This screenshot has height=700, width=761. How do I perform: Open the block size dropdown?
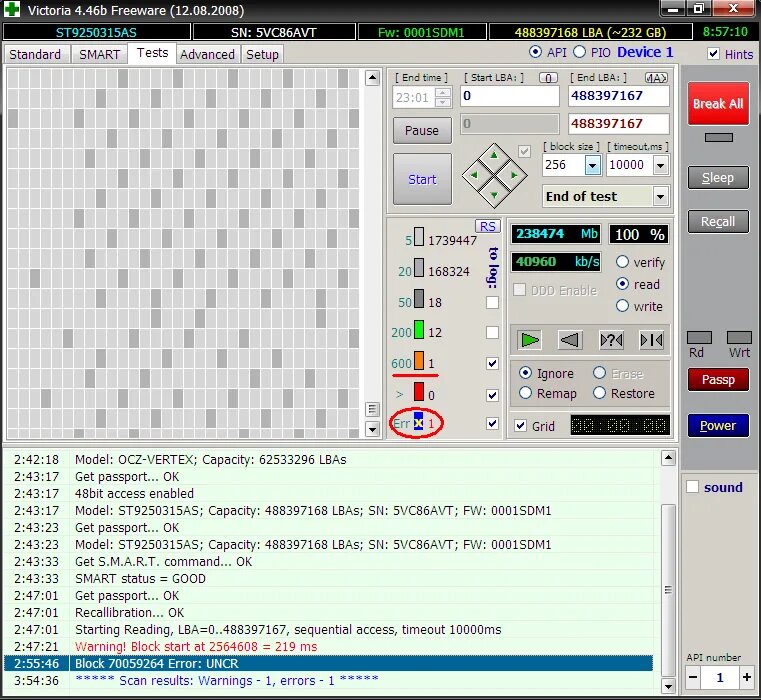tap(593, 166)
